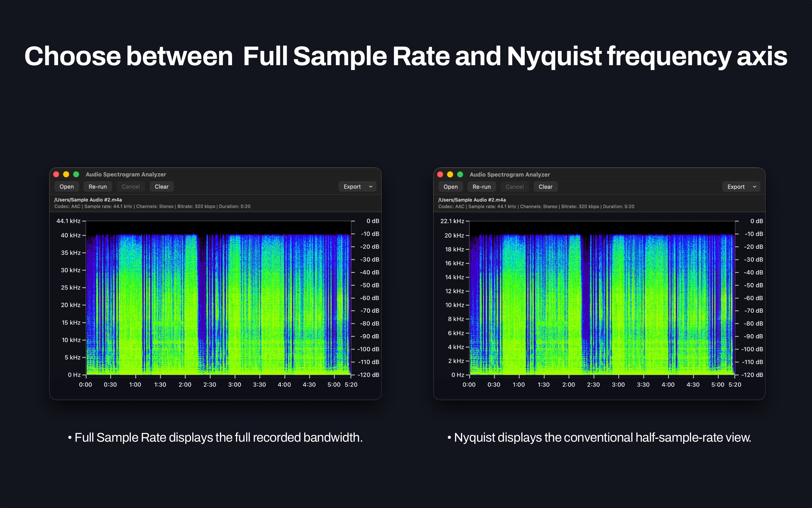Click the right window's file path text
The width and height of the screenshot is (812, 508).
[472, 200]
